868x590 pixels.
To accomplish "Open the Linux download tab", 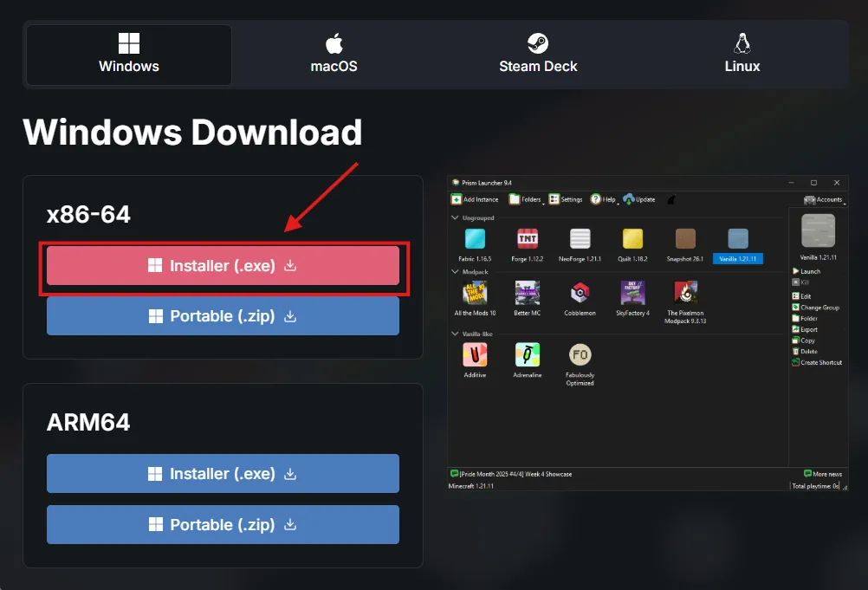I will pos(742,54).
